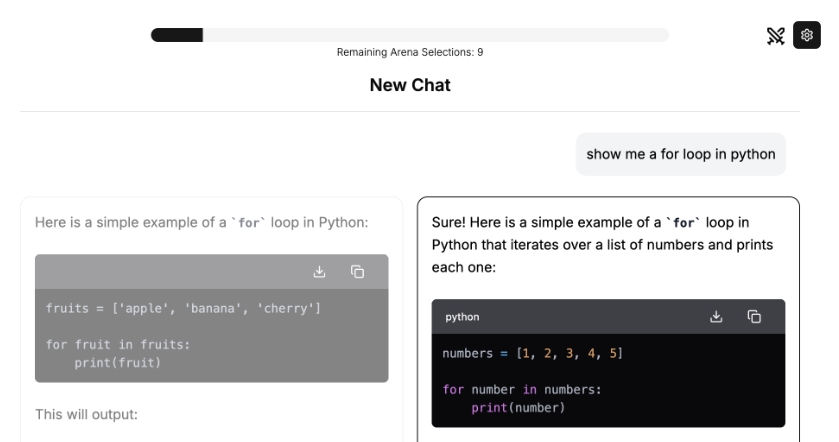Download the fruits code snippet
This screenshot has width=839, height=442.
(320, 271)
